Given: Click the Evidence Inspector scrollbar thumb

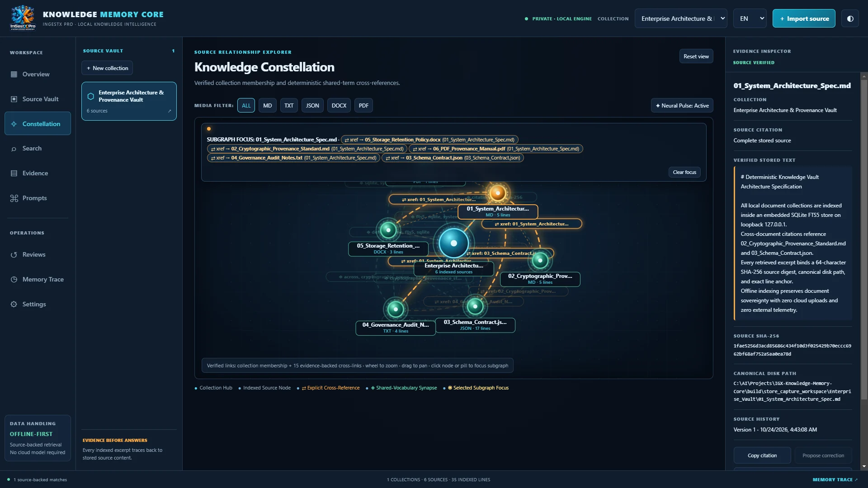Looking at the screenshot, I should tap(864, 239).
